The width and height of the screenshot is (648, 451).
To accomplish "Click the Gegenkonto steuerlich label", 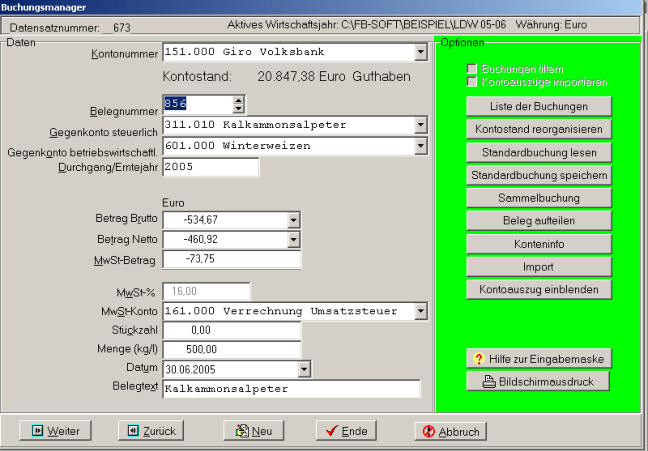I will [x=103, y=132].
